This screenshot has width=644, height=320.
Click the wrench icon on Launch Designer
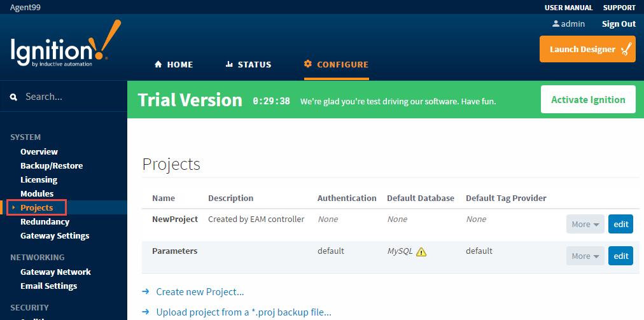pyautogui.click(x=627, y=49)
